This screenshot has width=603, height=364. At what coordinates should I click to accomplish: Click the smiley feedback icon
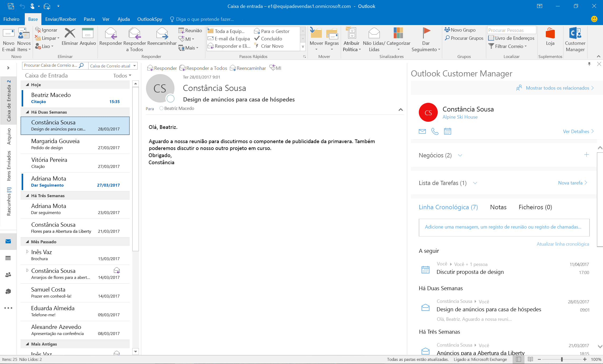click(x=594, y=19)
